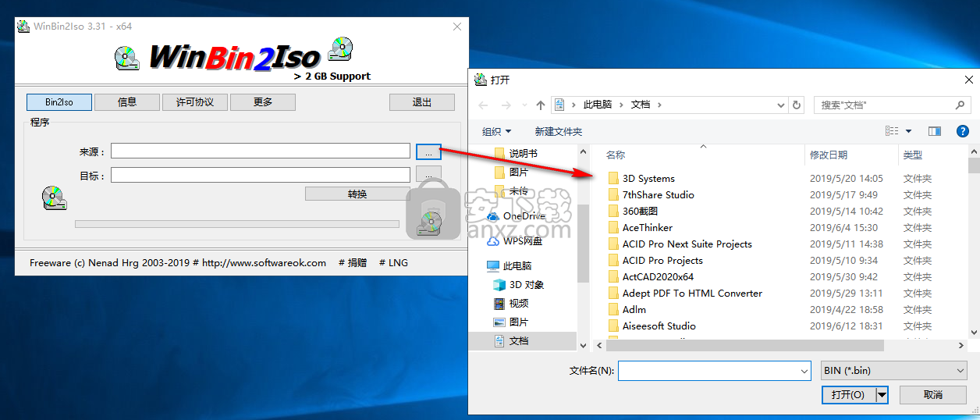Click the target browse "..." button in WinBin2Iso

coord(428,173)
